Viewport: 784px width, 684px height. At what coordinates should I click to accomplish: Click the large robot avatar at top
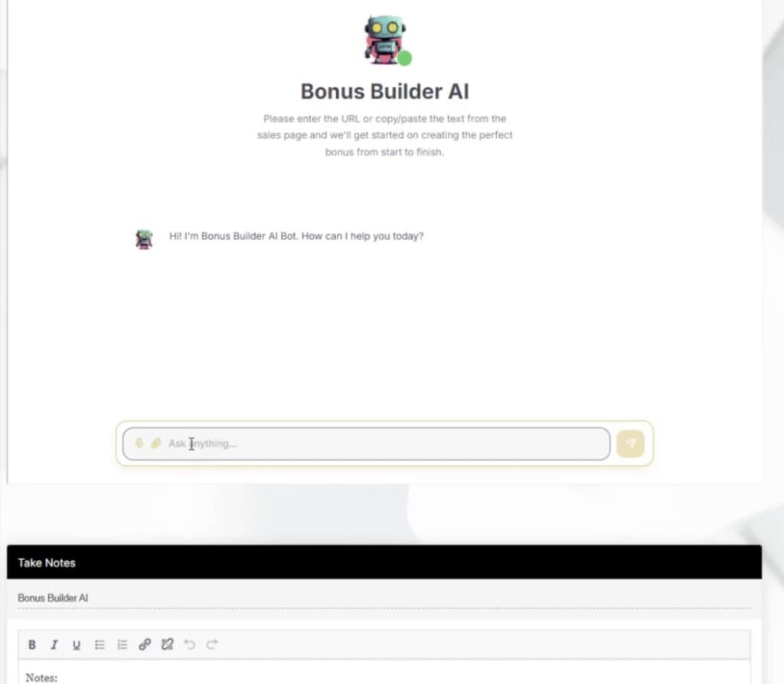pos(384,38)
